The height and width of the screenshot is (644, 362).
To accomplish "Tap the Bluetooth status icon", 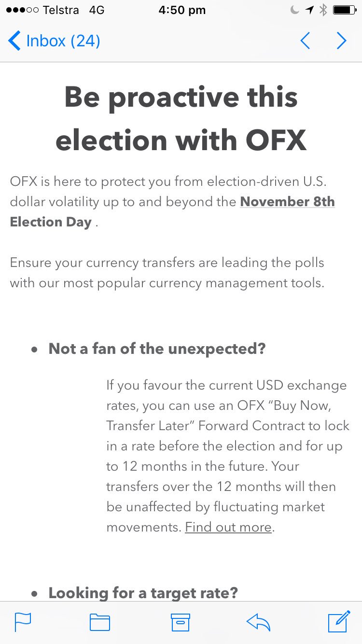I will (x=323, y=10).
